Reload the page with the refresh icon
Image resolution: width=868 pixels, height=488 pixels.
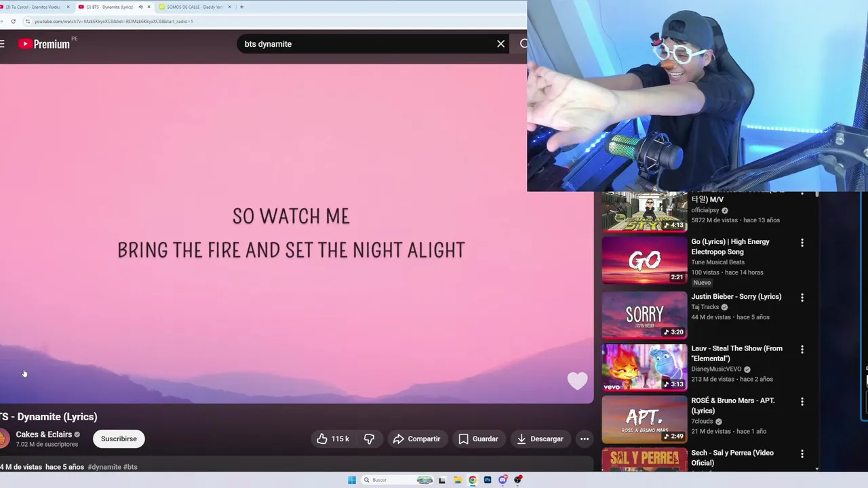click(13, 21)
